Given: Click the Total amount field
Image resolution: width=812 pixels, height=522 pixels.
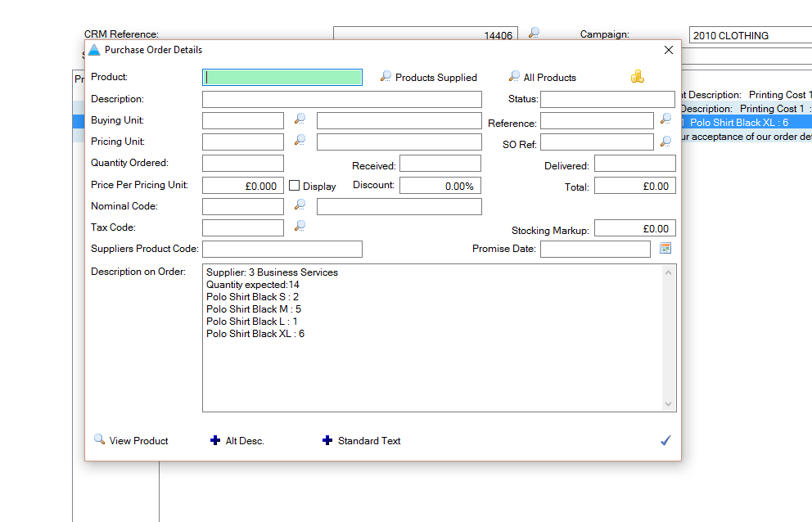Looking at the screenshot, I should click(635, 186).
